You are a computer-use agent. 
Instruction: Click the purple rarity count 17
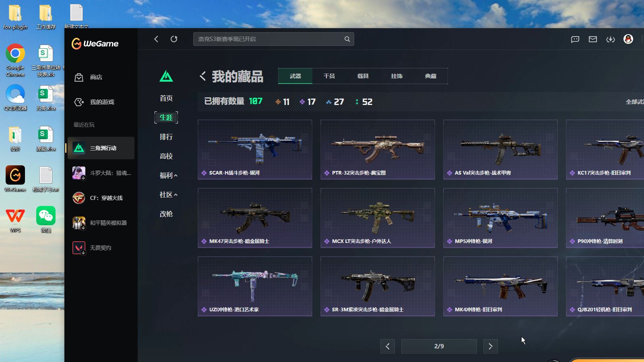pos(308,102)
